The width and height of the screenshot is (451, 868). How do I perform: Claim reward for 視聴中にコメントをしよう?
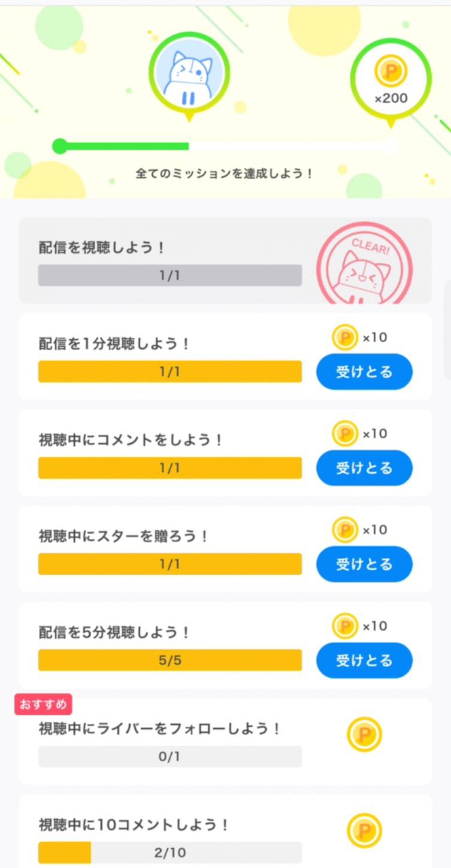pyautogui.click(x=364, y=468)
